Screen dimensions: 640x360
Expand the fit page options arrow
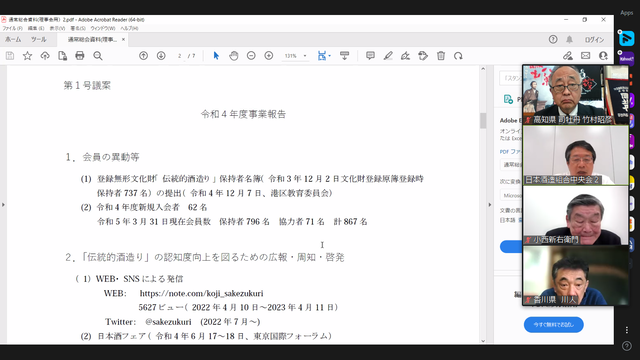[x=329, y=56]
